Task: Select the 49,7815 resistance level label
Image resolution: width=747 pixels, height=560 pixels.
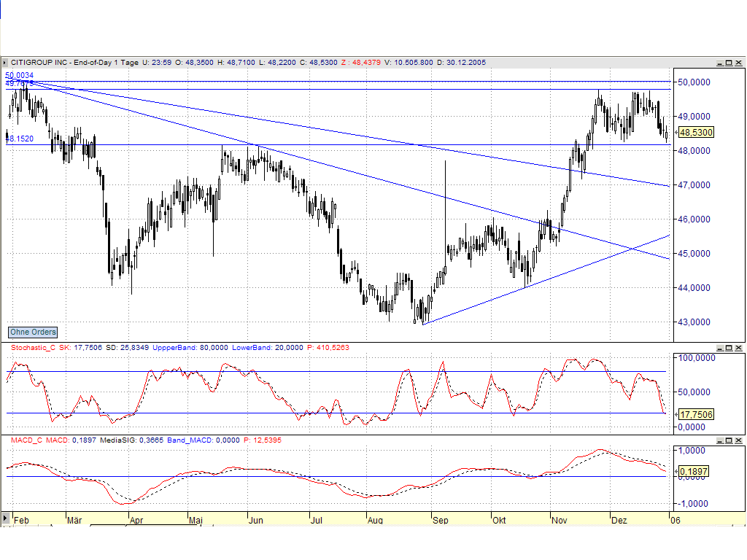Action: (x=18, y=83)
